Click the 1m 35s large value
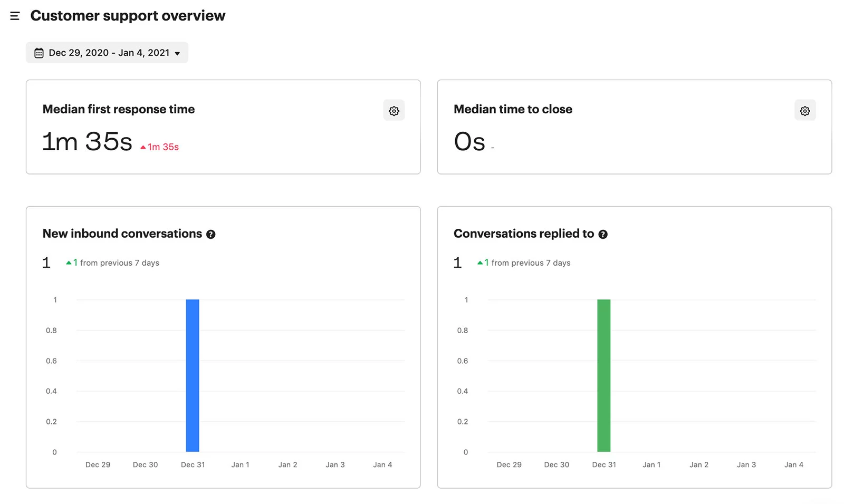The height and width of the screenshot is (504, 844). coord(87,141)
